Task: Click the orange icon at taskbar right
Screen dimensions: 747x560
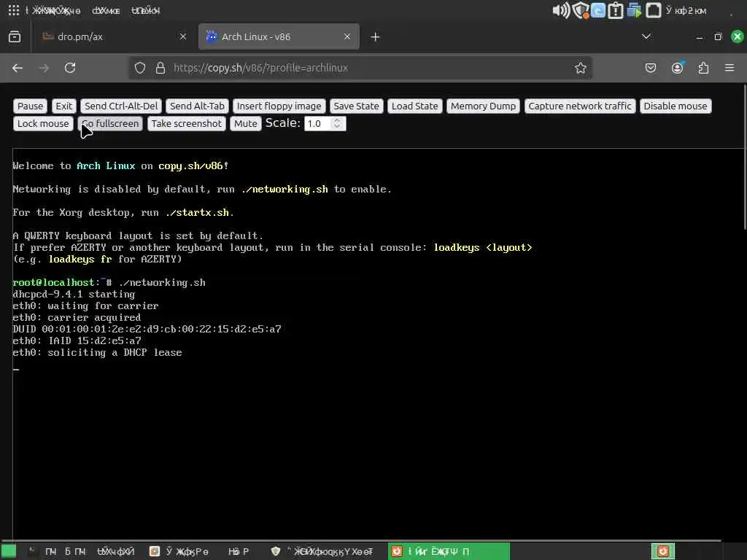Action: coord(662,551)
